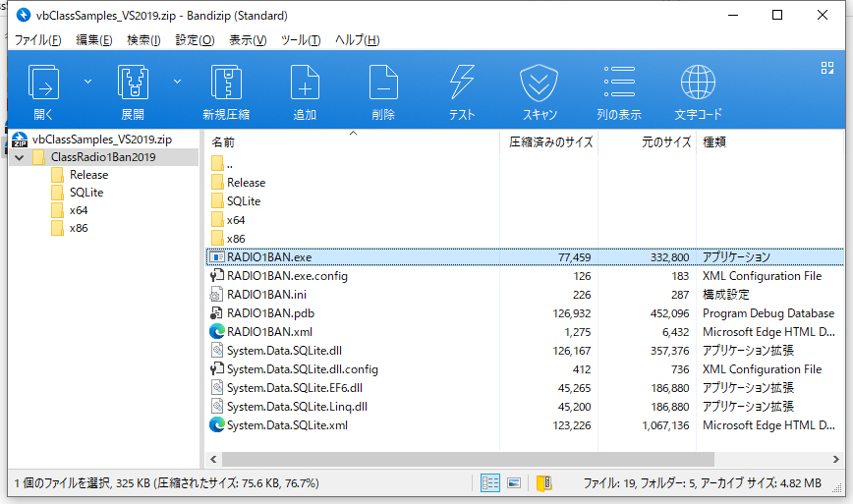Image resolution: width=853 pixels, height=504 pixels.
Task: Open the 設定(O) menu
Action: [x=195, y=39]
